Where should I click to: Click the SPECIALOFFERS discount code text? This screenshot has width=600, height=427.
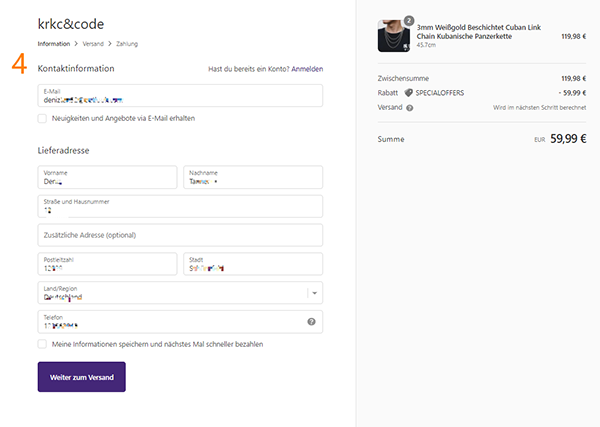tap(440, 93)
